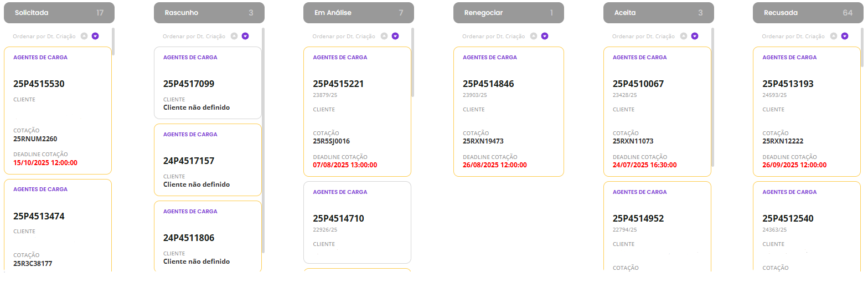The height and width of the screenshot is (287, 868).
Task: Toggle descending order in Em Análise column
Action: point(395,36)
